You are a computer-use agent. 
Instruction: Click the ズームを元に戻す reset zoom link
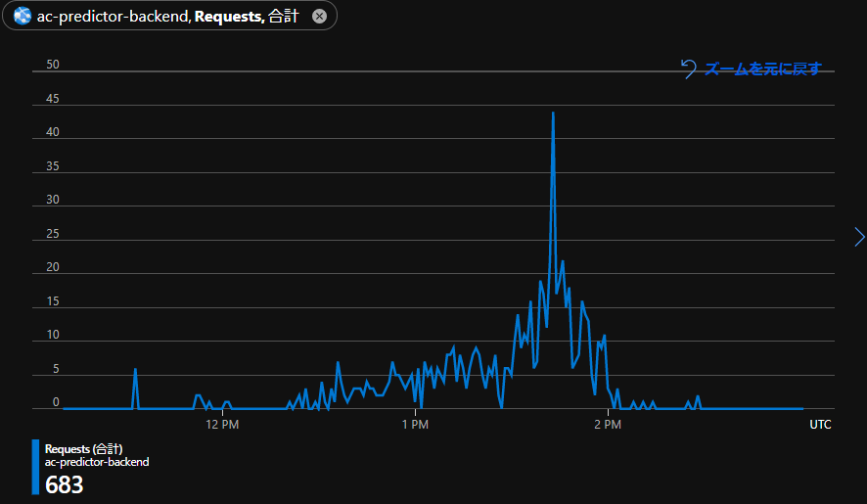pos(763,69)
